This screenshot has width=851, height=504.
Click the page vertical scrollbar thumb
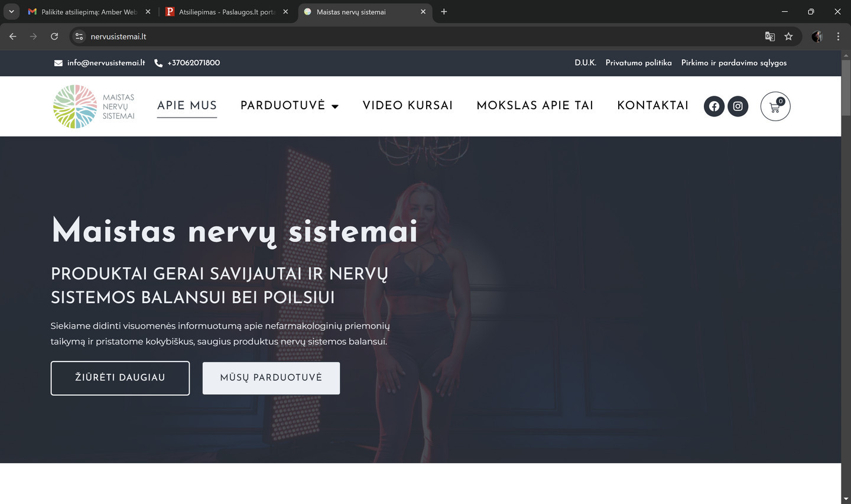point(846,87)
